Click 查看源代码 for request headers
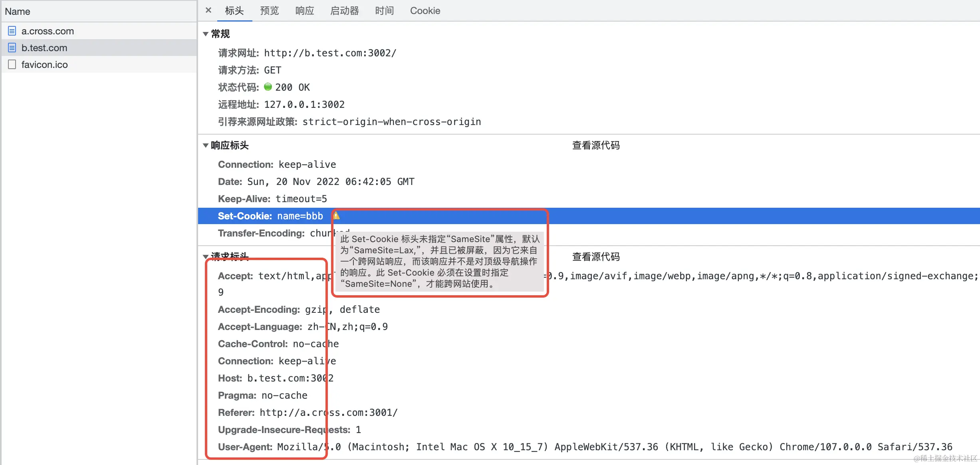 [x=596, y=257]
